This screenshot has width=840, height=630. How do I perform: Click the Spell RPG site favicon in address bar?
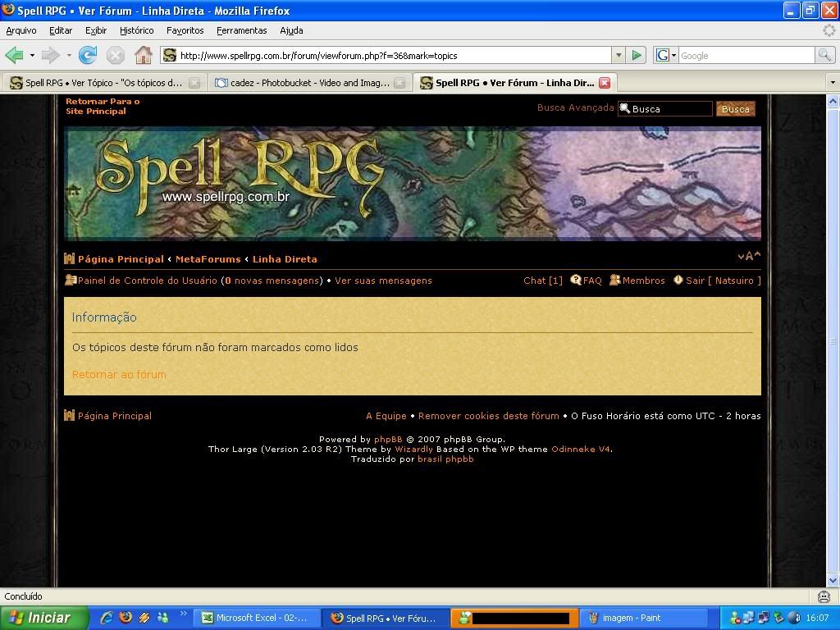(170, 55)
